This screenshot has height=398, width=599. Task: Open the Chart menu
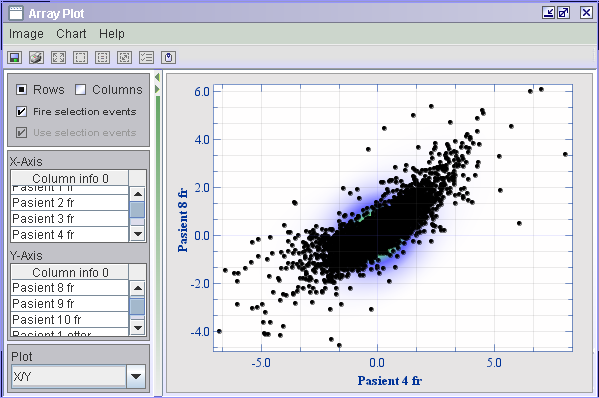[71, 34]
